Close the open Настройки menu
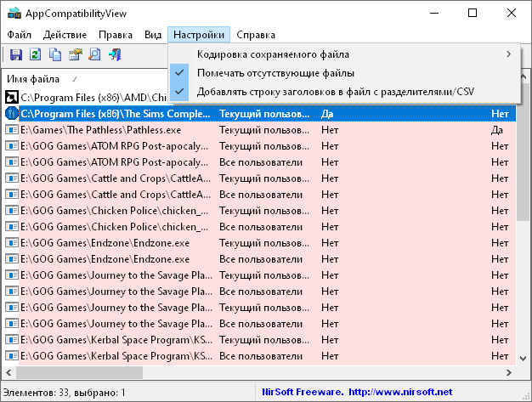The image size is (532, 402). click(x=199, y=35)
